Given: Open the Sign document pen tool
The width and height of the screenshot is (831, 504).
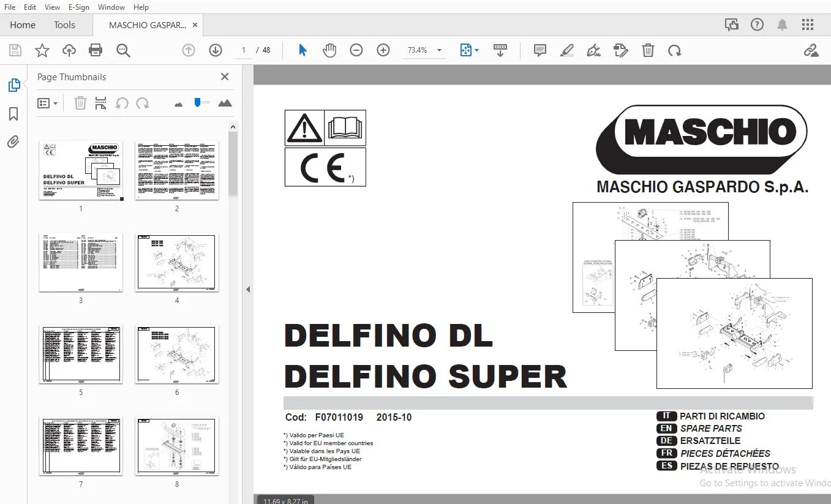Looking at the screenshot, I should [593, 50].
